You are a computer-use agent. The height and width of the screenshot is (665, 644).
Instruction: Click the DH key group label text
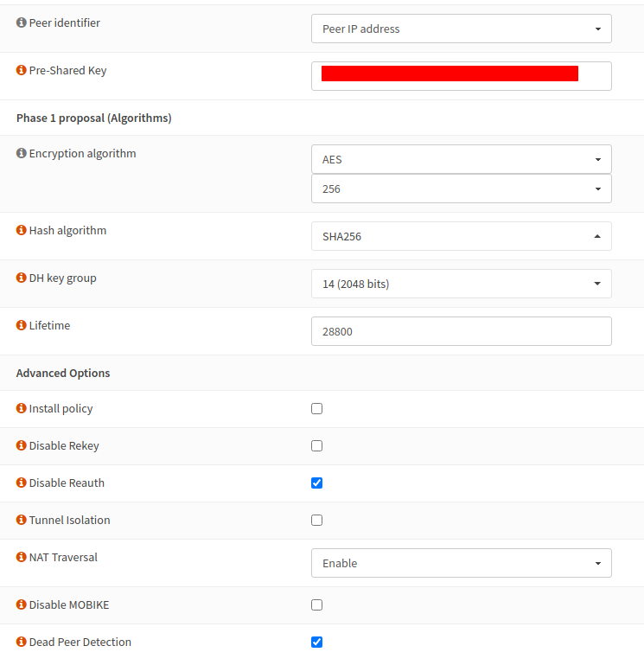coord(63,278)
